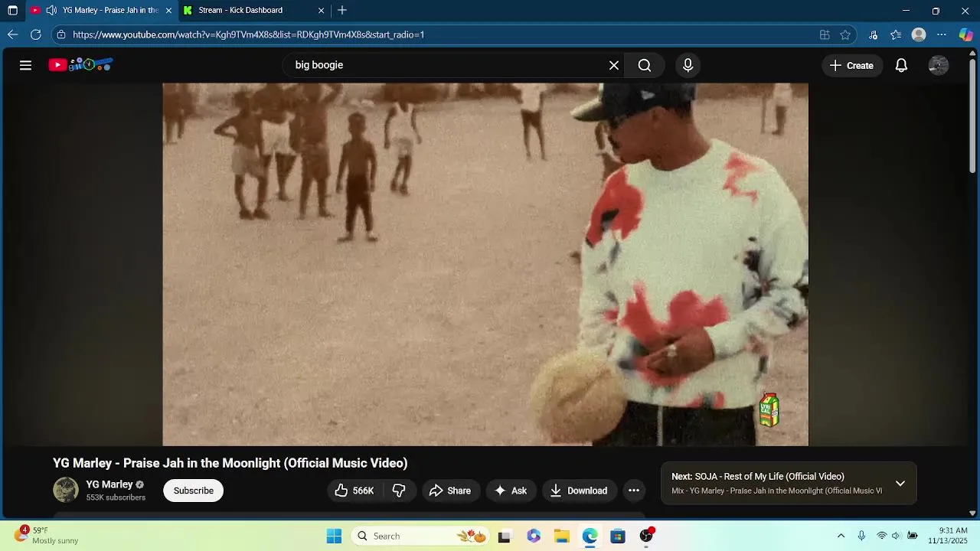Open the address bar apps icon
This screenshot has width=980, height=551.
825,34
